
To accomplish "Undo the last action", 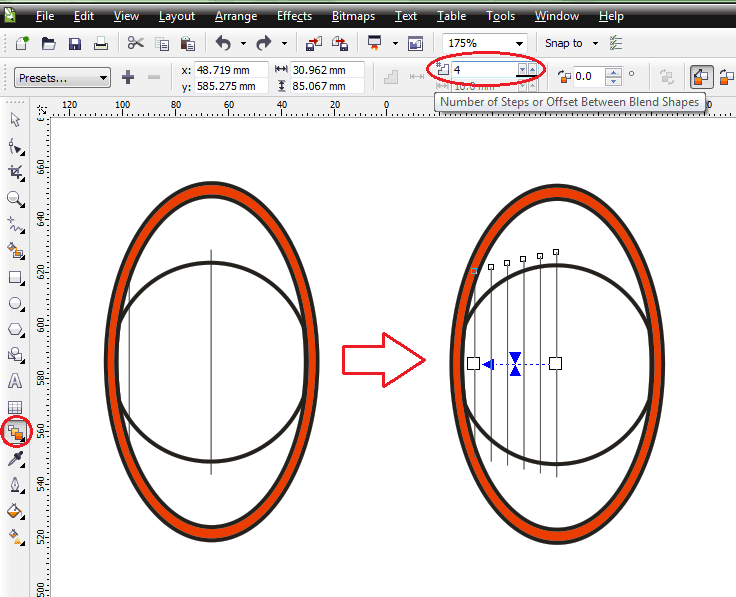I will click(223, 43).
